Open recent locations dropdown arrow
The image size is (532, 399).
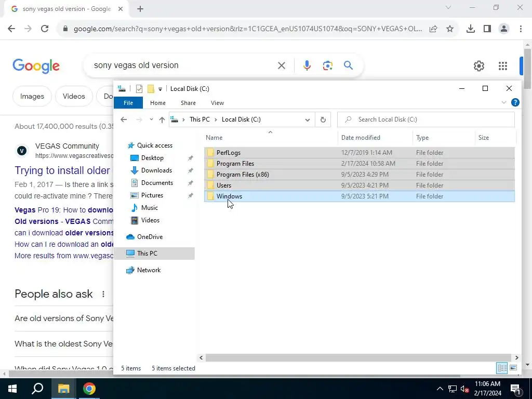point(151,119)
